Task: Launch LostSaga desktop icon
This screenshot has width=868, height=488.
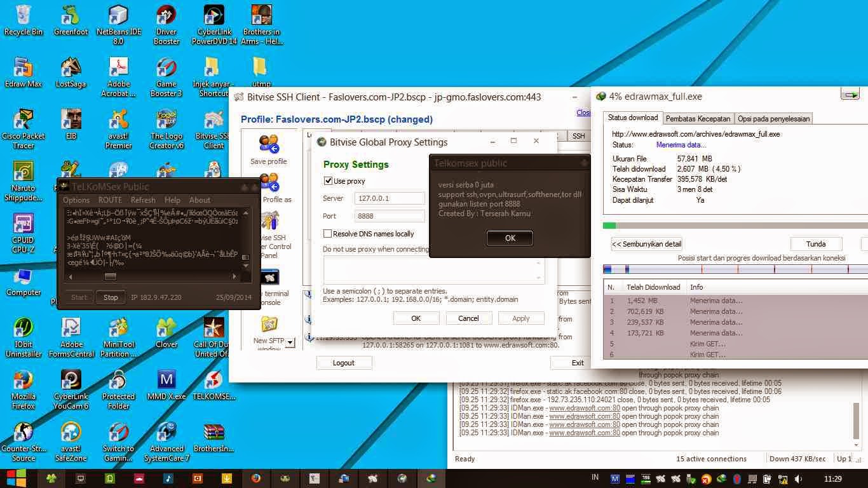Action: [71, 72]
